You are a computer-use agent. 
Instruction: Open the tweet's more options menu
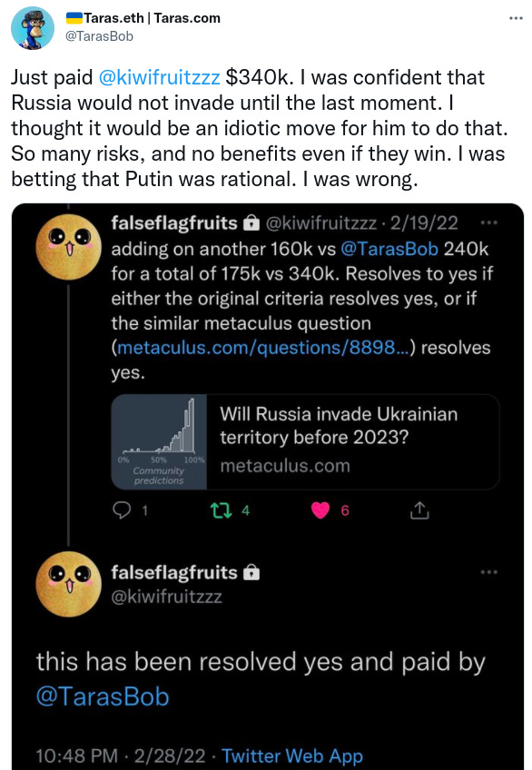[x=516, y=19]
